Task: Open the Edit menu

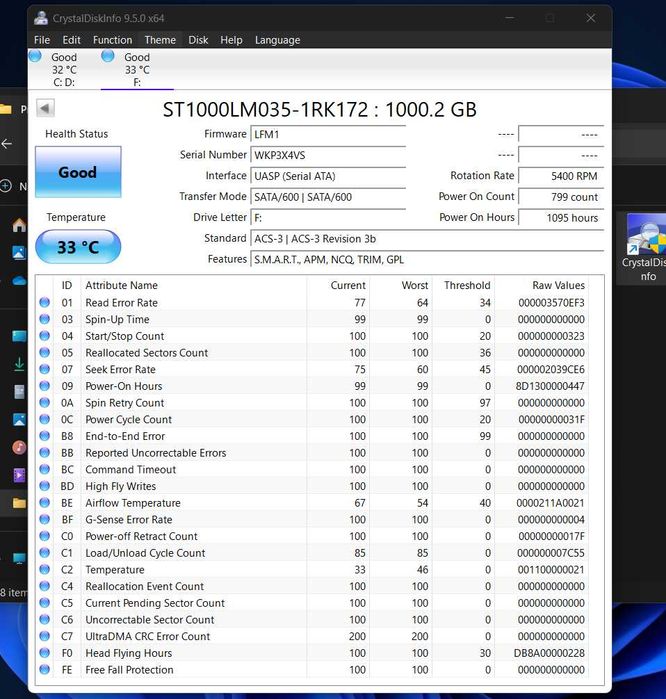Action: coord(71,40)
